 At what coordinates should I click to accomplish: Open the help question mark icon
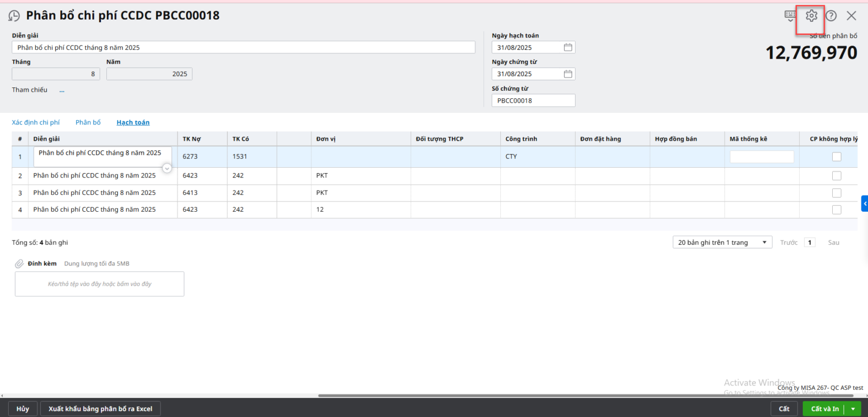point(831,16)
